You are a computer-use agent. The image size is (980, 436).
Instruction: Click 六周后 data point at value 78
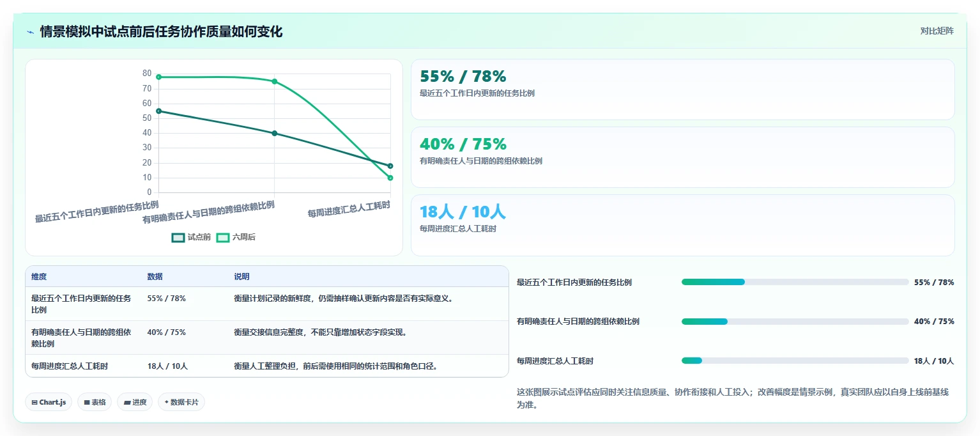click(158, 77)
